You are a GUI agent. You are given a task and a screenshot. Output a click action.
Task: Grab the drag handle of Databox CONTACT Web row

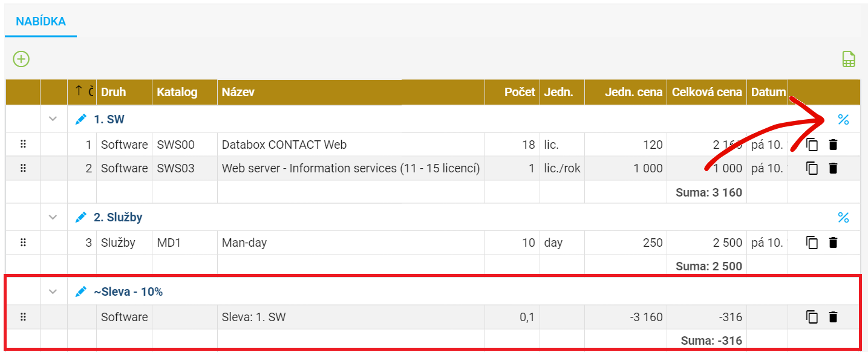23,144
